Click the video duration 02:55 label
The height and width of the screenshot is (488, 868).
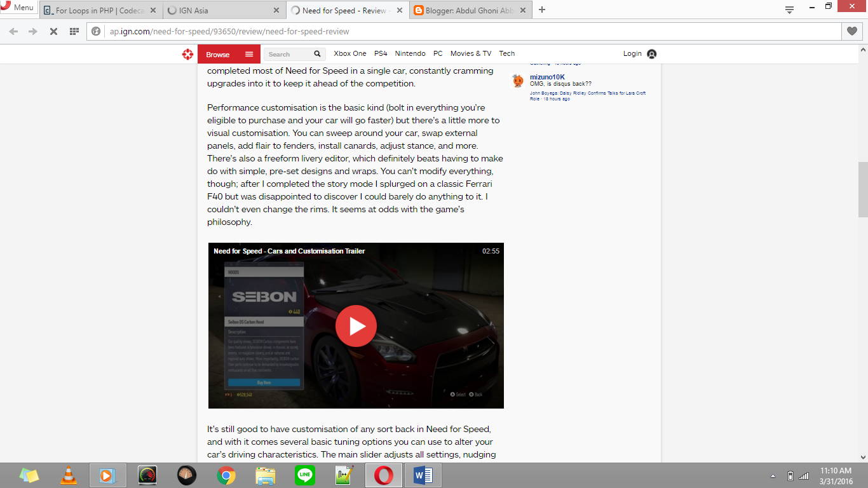pos(491,251)
